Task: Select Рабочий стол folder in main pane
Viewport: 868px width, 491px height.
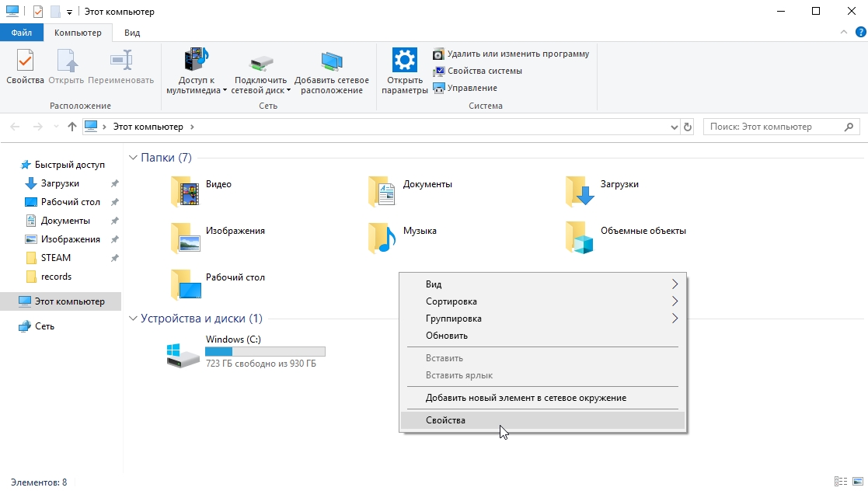Action: pos(218,284)
